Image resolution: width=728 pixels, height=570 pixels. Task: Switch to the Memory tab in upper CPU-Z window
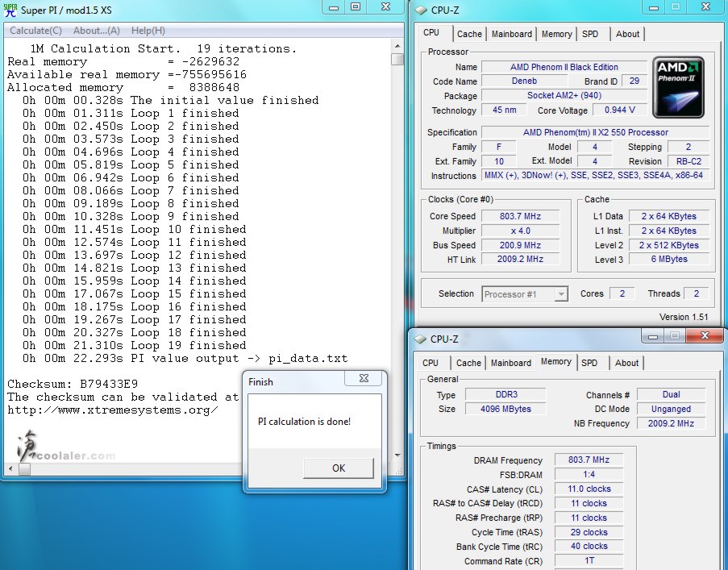pos(556,34)
